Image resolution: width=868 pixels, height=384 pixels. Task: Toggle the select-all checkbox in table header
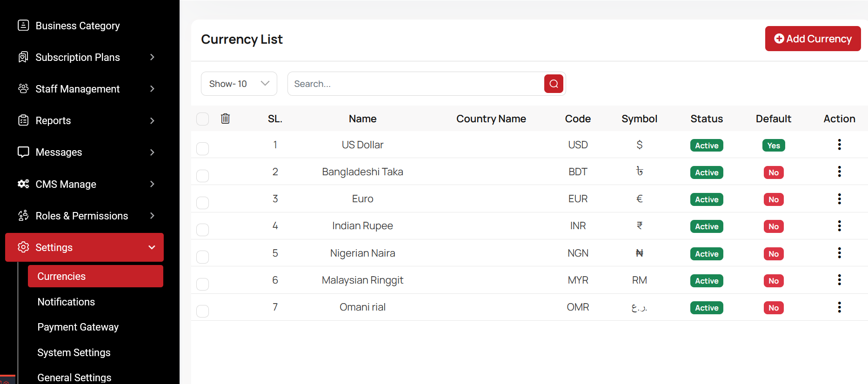pyautogui.click(x=202, y=119)
